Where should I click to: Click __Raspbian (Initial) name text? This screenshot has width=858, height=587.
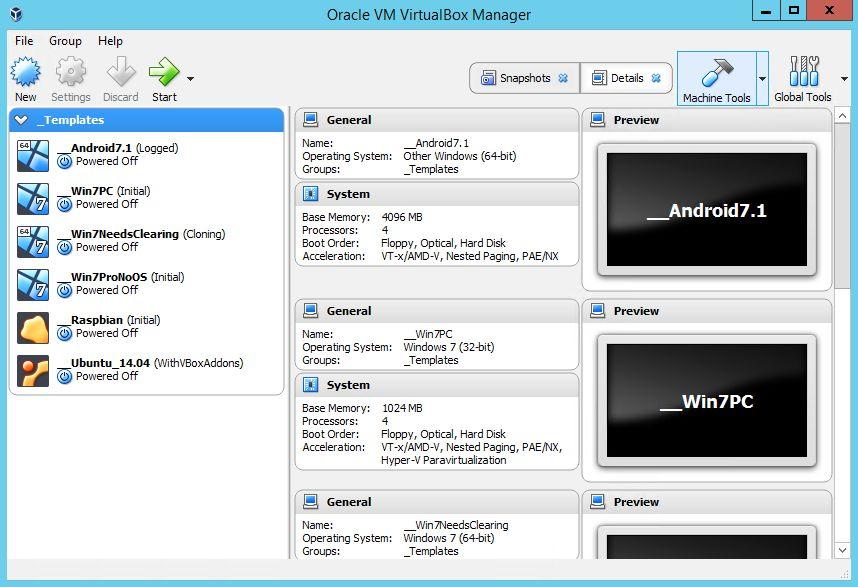[109, 320]
